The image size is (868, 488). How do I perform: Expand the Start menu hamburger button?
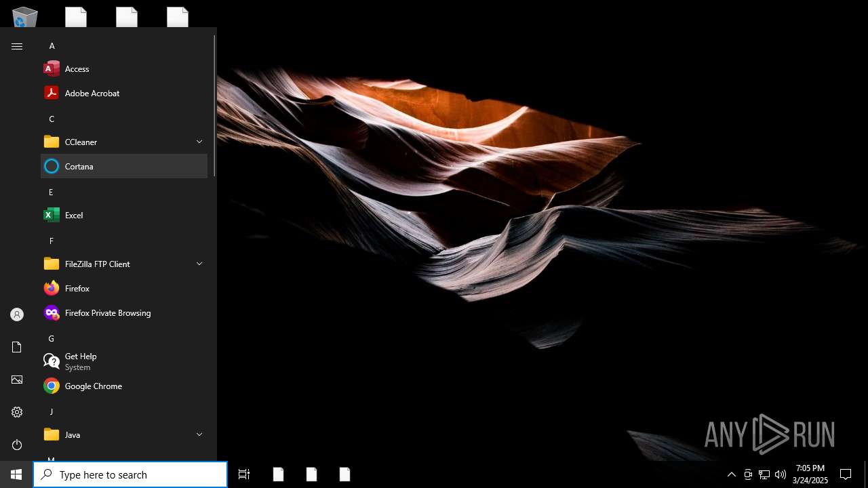17,46
